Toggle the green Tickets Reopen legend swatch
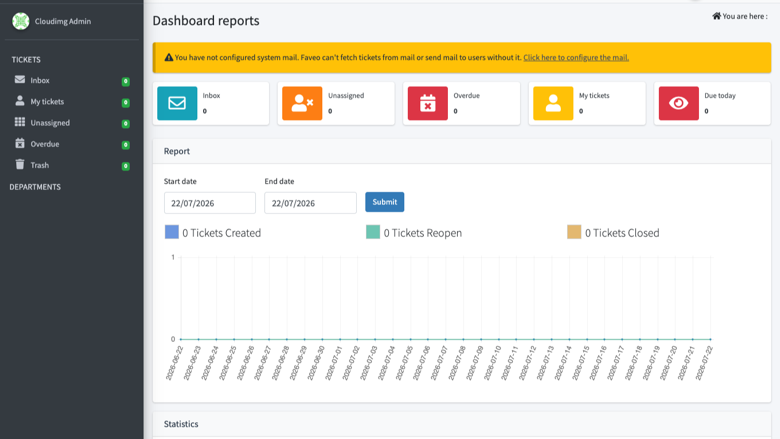 coord(373,232)
